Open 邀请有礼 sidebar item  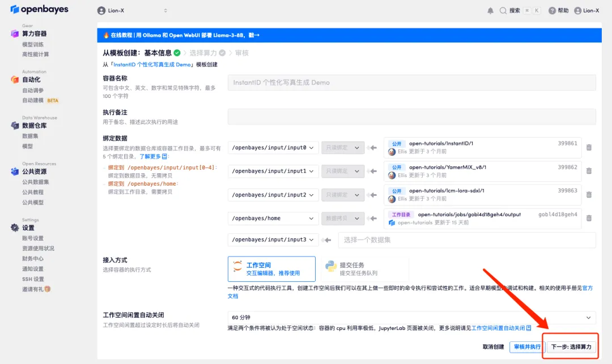(x=36, y=289)
